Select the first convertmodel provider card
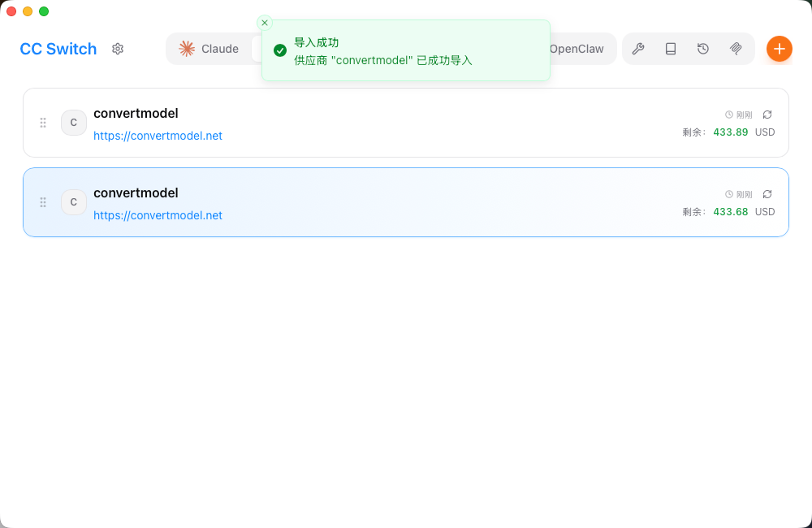 pos(406,123)
